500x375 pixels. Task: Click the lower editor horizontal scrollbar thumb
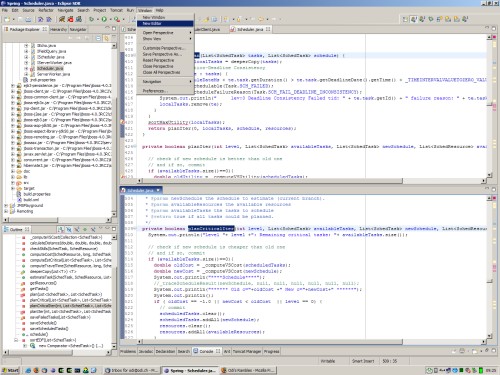click(272, 342)
